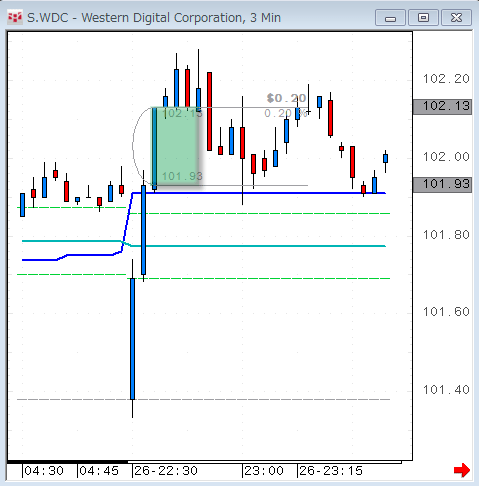Screen dimensions: 479x486
Task: Select the green measurement rectangle
Action: coord(177,146)
